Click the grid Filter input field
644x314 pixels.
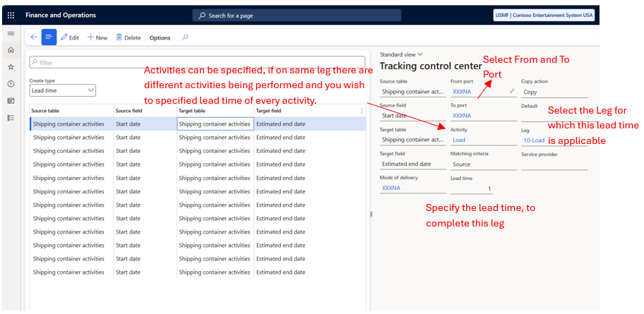coord(197,63)
